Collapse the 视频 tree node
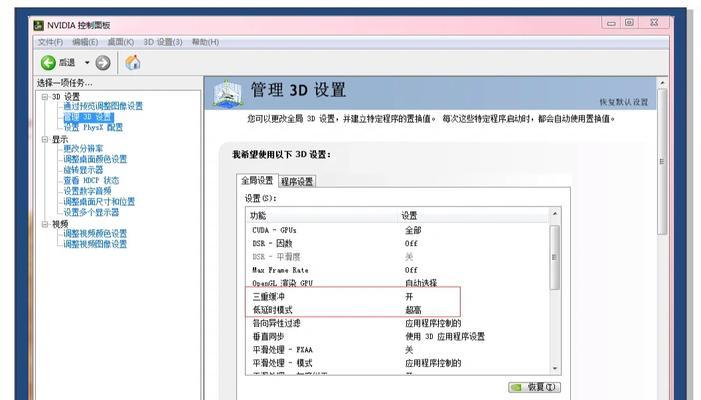Screen dimensions: 701x400 point(45,224)
